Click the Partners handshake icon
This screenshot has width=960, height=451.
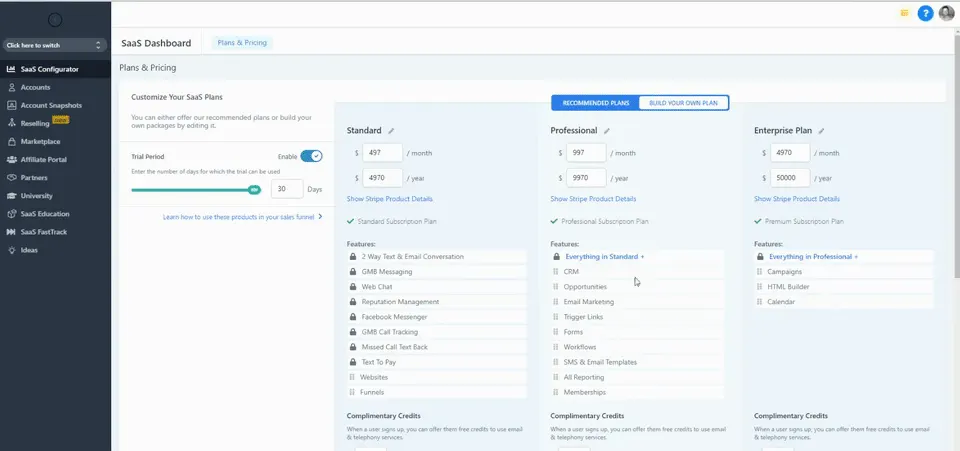11,177
